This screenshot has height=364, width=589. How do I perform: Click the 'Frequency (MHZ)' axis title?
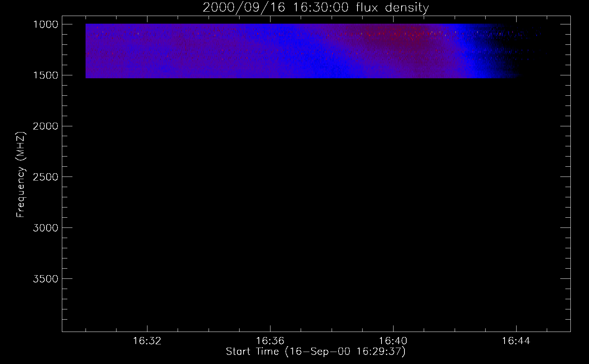point(21,175)
